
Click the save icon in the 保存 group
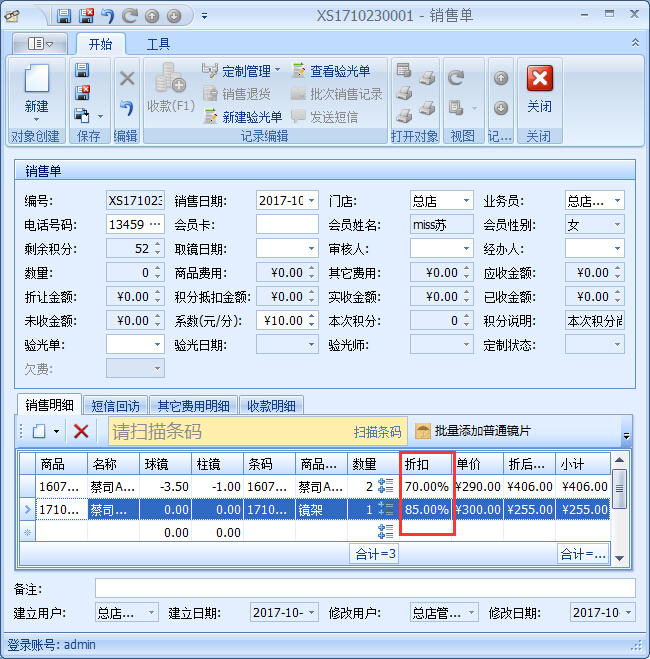(x=82, y=70)
